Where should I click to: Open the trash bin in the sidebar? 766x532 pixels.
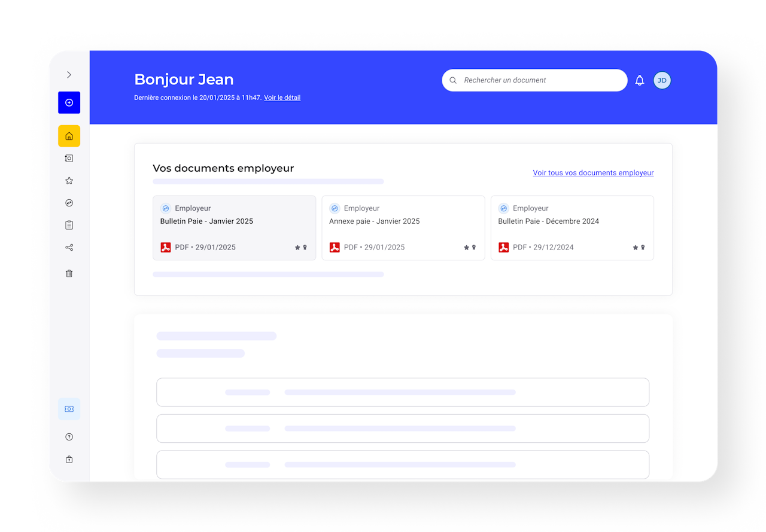tap(69, 273)
